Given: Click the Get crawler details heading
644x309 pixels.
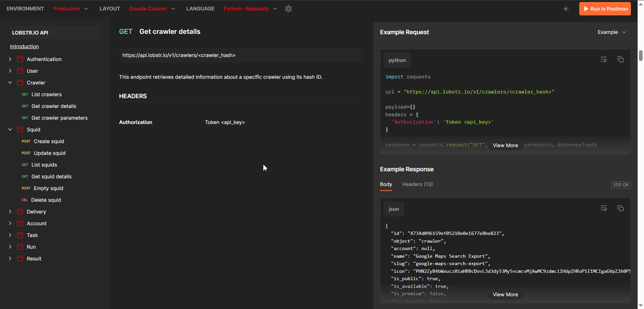Looking at the screenshot, I should 170,32.
